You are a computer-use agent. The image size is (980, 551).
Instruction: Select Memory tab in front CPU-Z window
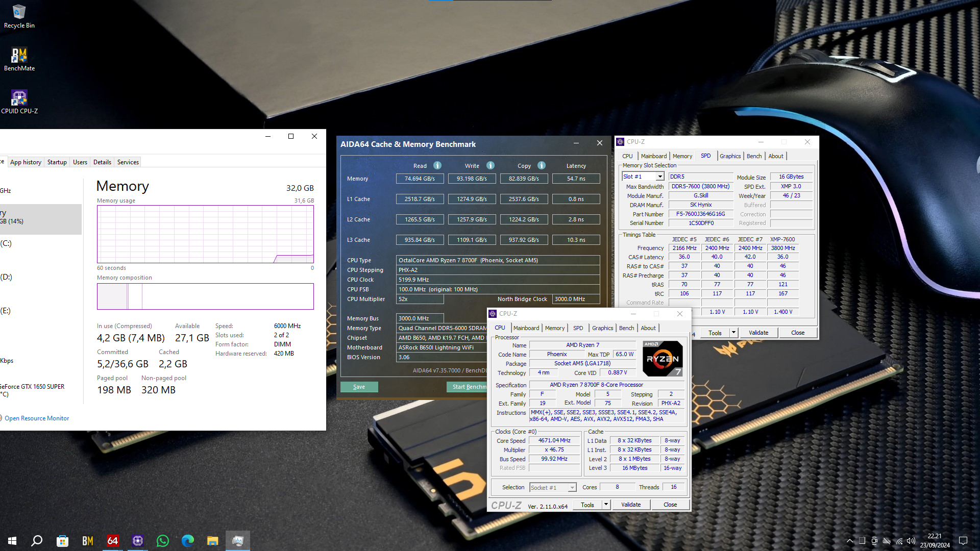coord(555,328)
